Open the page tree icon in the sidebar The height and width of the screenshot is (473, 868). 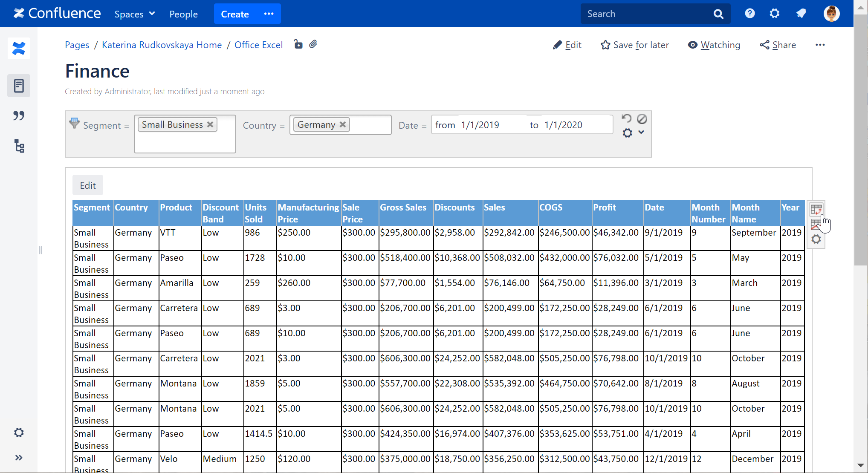tap(19, 146)
